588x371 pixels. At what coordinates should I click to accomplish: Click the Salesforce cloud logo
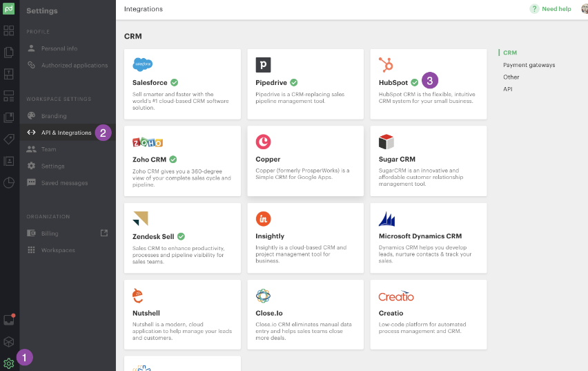[x=142, y=64]
